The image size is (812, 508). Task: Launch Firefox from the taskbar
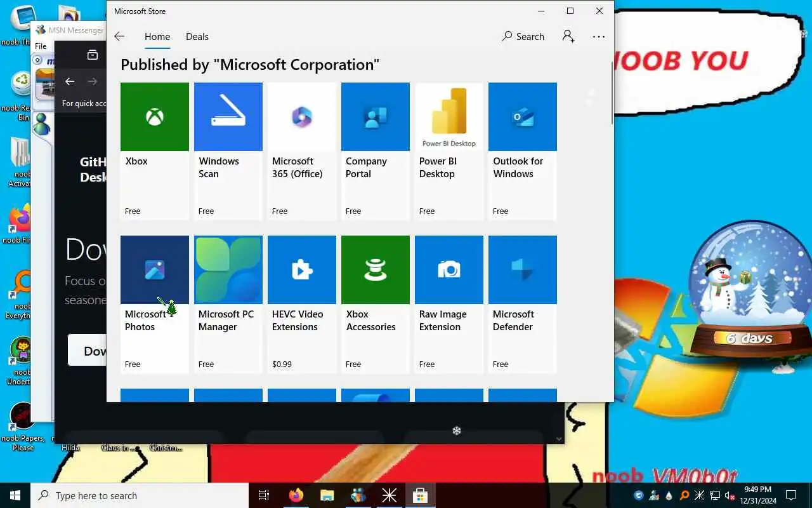pyautogui.click(x=296, y=495)
